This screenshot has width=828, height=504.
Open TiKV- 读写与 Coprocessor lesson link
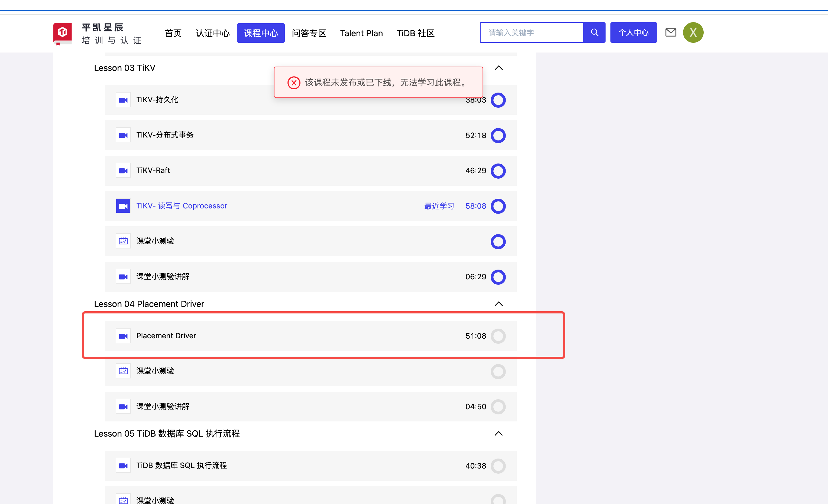pos(182,206)
